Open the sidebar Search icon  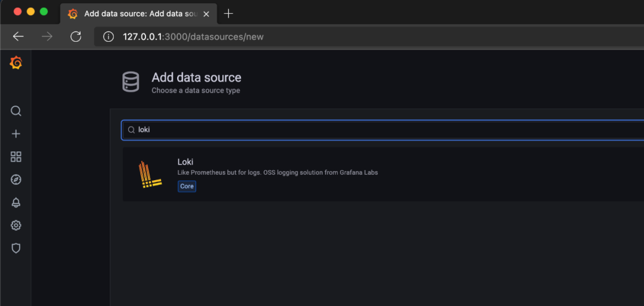tap(16, 111)
